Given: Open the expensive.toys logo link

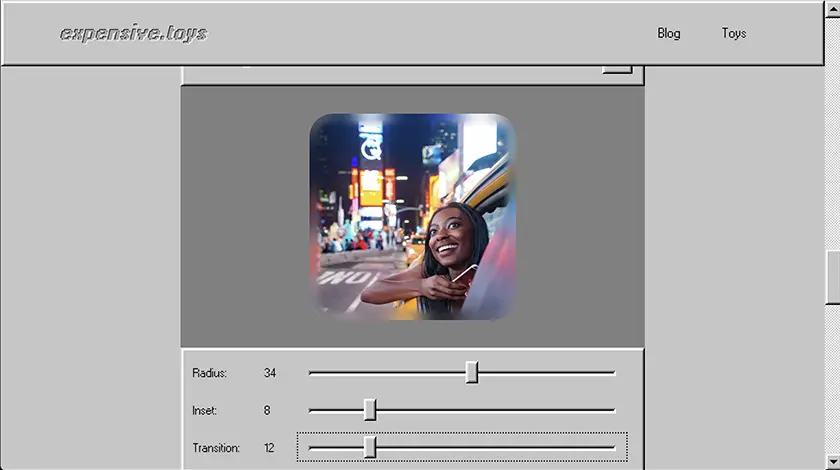Looking at the screenshot, I should coord(133,34).
